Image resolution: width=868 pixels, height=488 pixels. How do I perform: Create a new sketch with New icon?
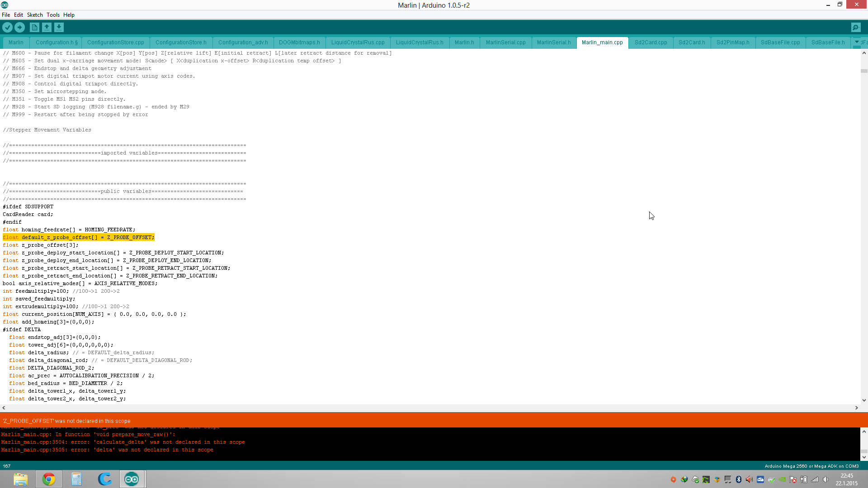pos(34,28)
